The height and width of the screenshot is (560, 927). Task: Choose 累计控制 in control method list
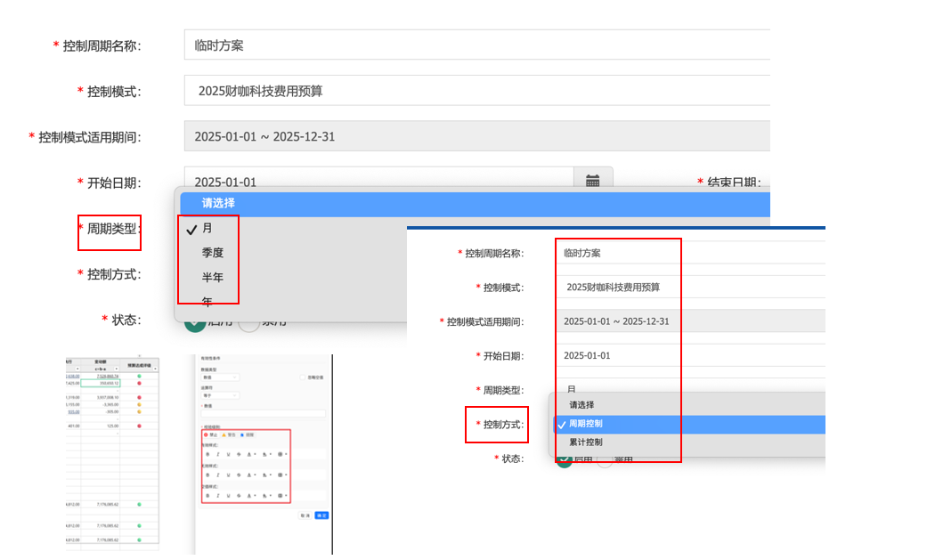tap(689, 442)
